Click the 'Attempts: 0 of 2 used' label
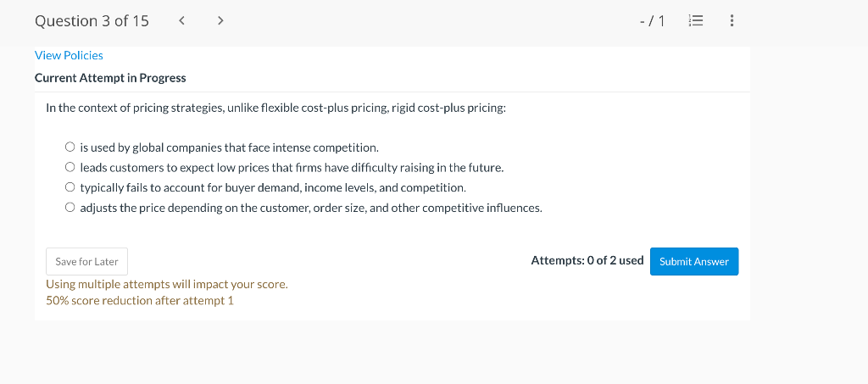 (587, 260)
